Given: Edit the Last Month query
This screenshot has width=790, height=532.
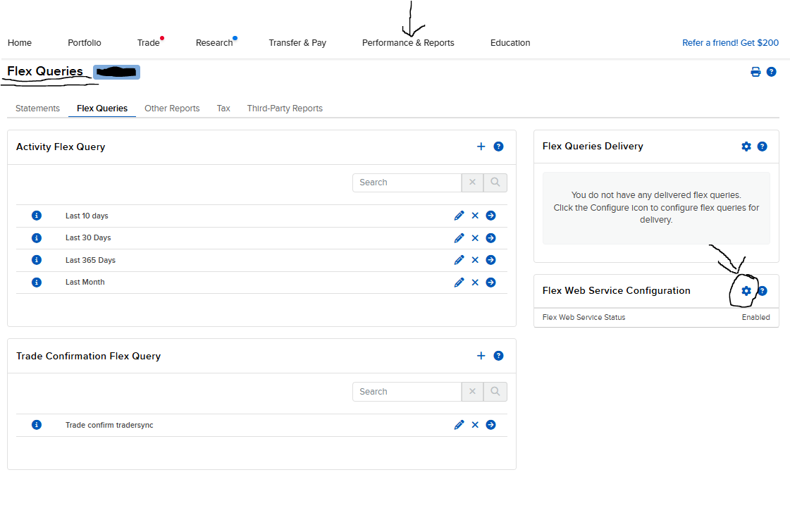Looking at the screenshot, I should (x=459, y=282).
